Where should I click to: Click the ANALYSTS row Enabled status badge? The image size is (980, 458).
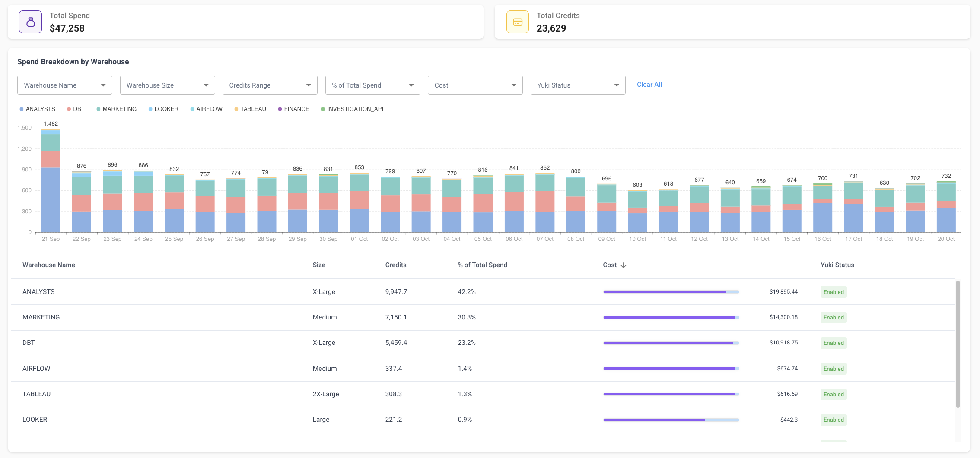click(834, 292)
